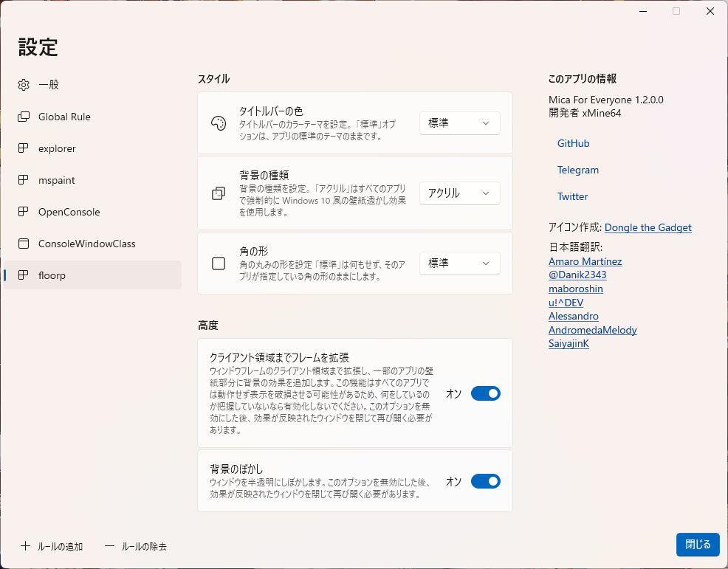Minimize the settings window
Image resolution: width=728 pixels, height=569 pixels.
pyautogui.click(x=643, y=11)
